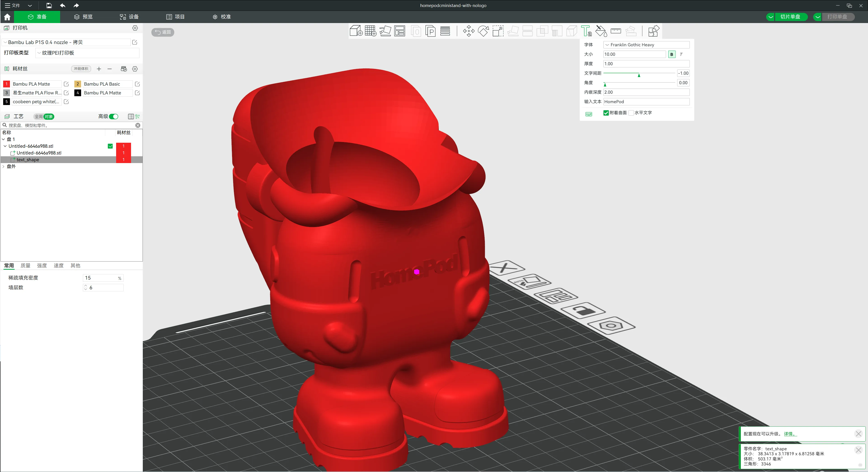Viewport: 868px width, 472px height.
Task: Toggle the 高级 advanced switch
Action: click(114, 117)
